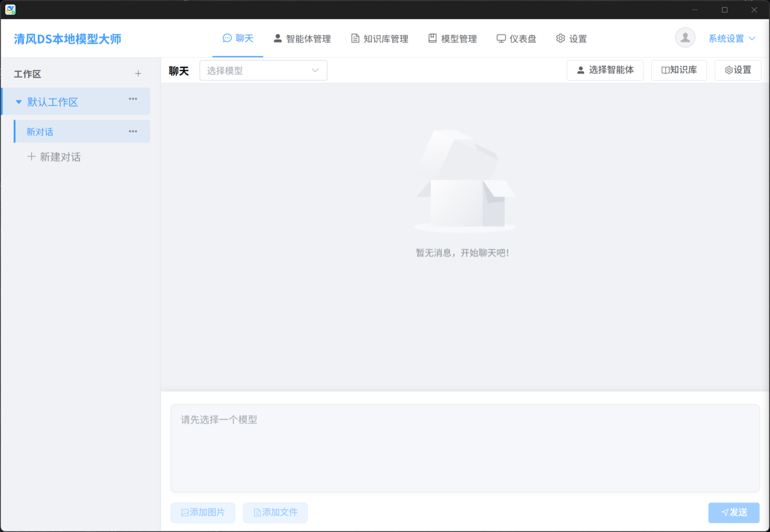Open the 新对话 three-dot options menu
Viewport: 770px width, 532px height.
pyautogui.click(x=133, y=132)
